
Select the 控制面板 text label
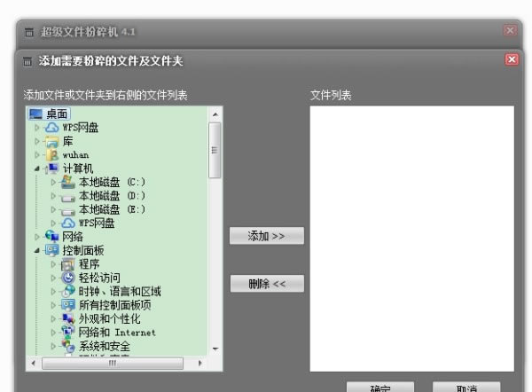(x=83, y=250)
